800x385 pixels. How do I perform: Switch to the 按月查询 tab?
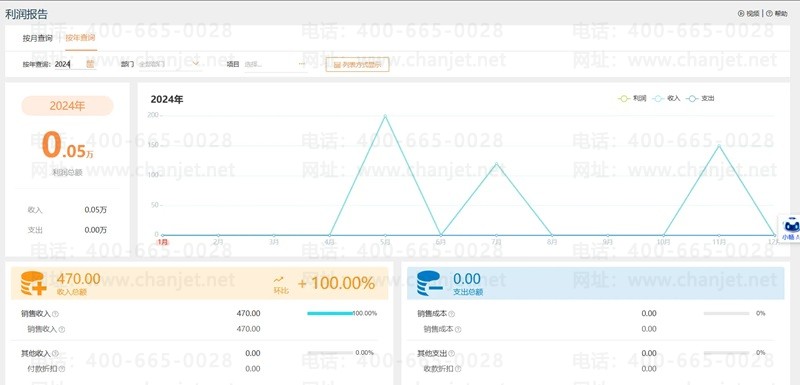(x=37, y=38)
